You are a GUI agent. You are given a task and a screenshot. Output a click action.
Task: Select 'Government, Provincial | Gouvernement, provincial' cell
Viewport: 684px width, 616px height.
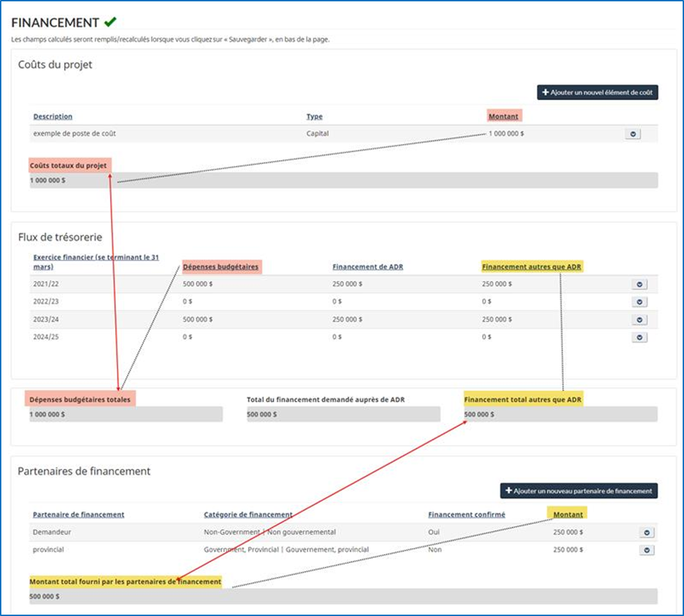tap(286, 549)
